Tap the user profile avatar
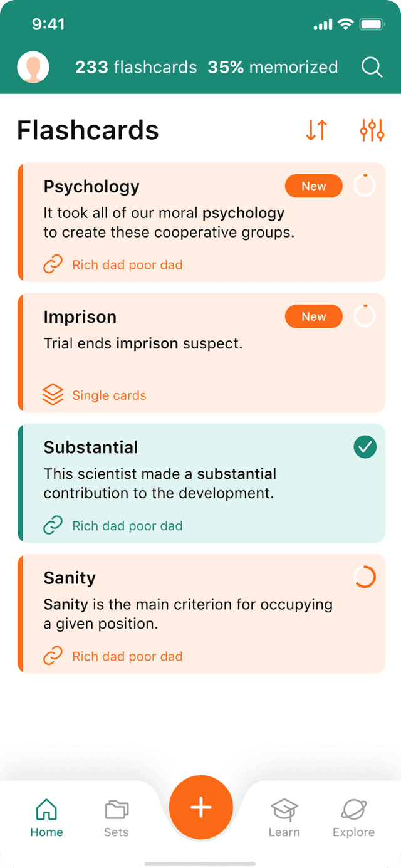The height and width of the screenshot is (868, 401). pos(33,68)
